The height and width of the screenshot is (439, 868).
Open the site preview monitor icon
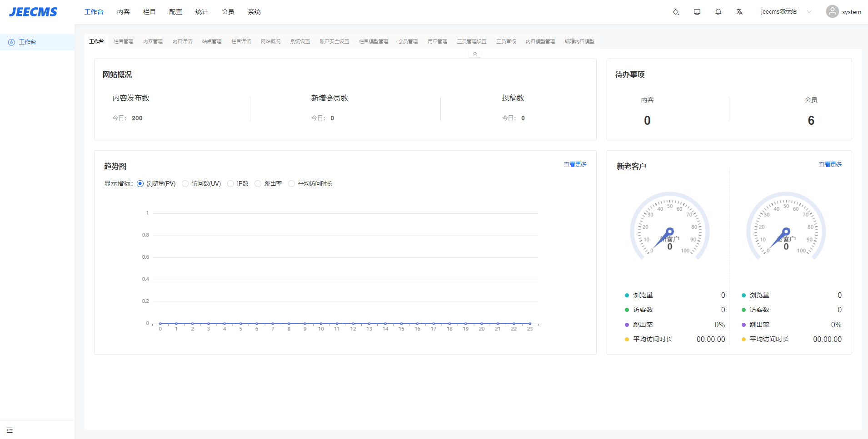697,12
